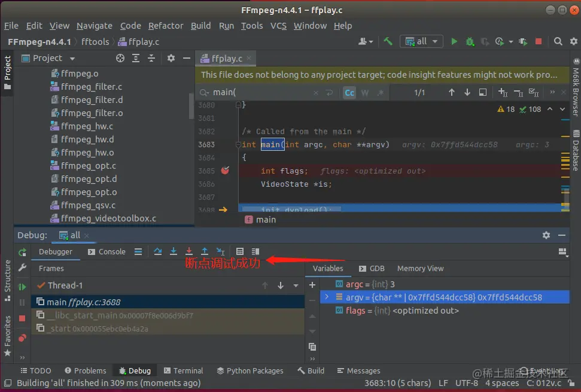This screenshot has width=581, height=392.
Task: Click fftools breadcrumb in navigation bar
Action: [95, 42]
